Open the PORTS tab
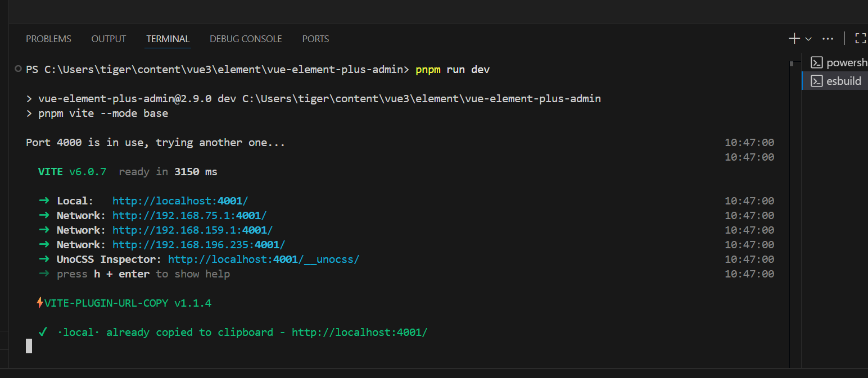Viewport: 868px width, 378px height. click(315, 39)
